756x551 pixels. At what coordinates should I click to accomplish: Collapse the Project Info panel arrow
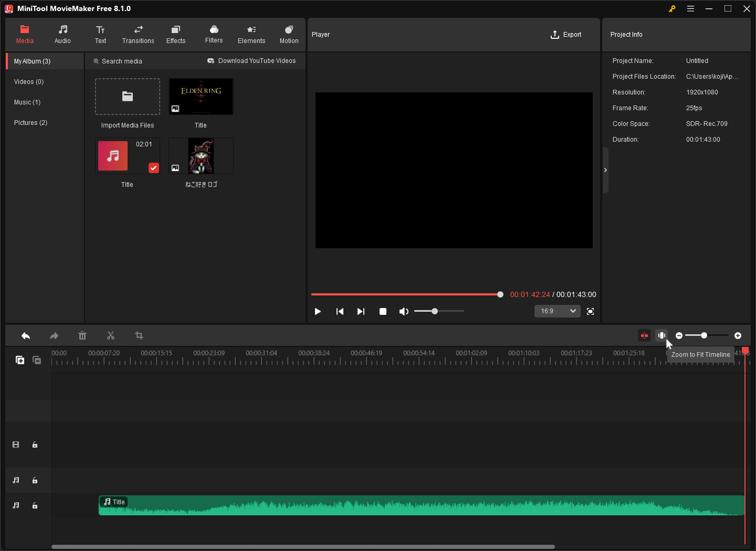(x=605, y=170)
